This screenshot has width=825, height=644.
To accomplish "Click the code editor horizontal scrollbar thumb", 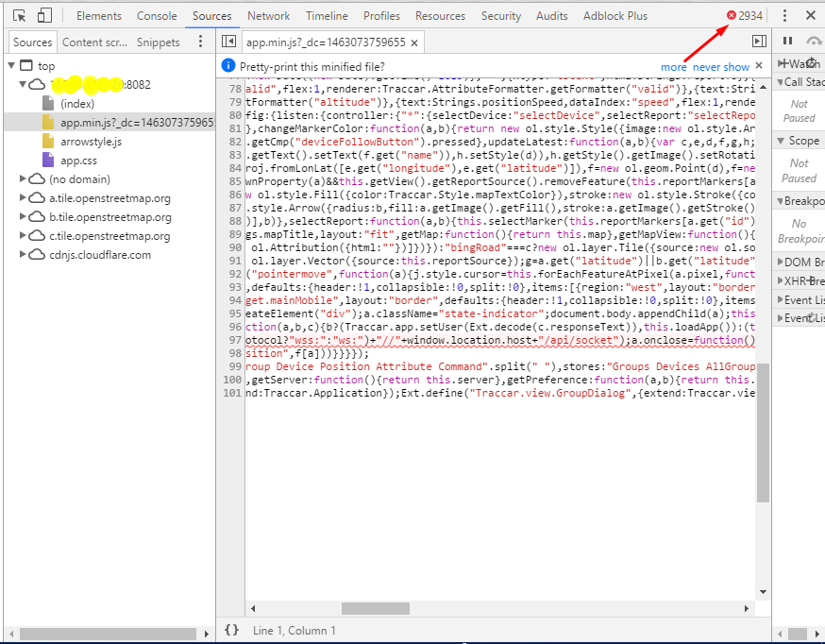I will [376, 609].
